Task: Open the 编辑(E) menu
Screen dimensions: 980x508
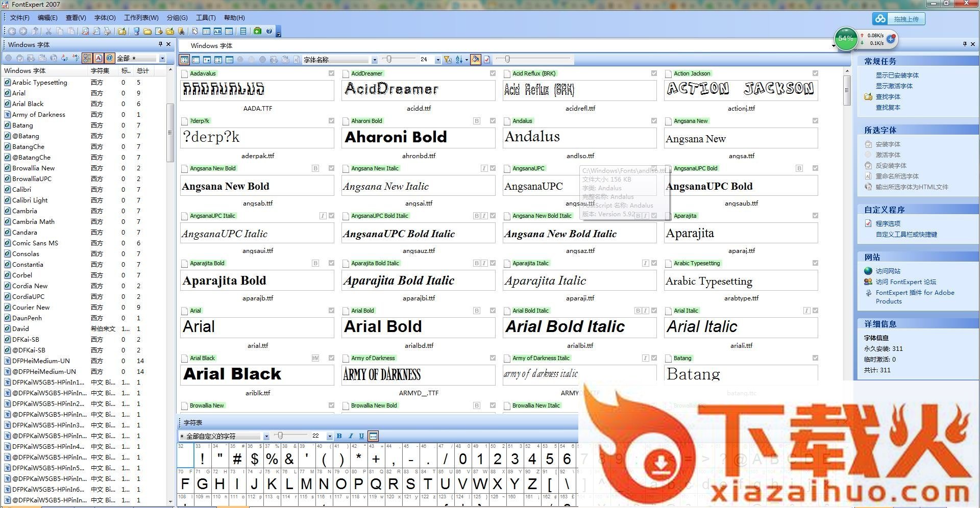Action: [x=47, y=17]
